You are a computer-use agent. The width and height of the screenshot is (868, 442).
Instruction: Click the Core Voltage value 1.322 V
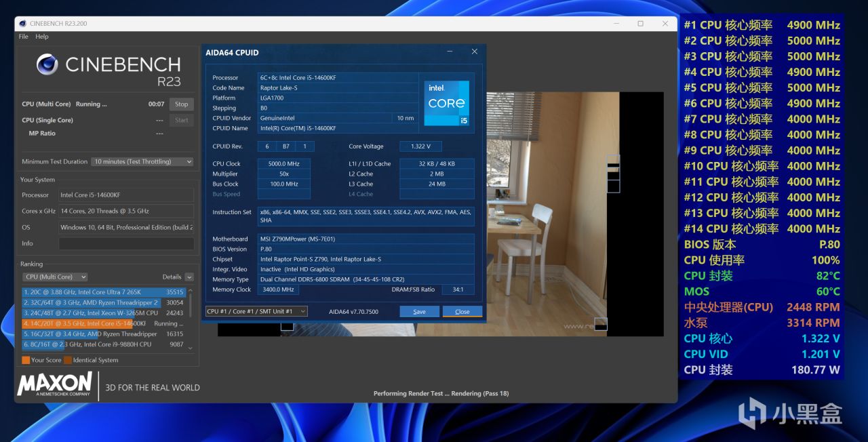[420, 146]
